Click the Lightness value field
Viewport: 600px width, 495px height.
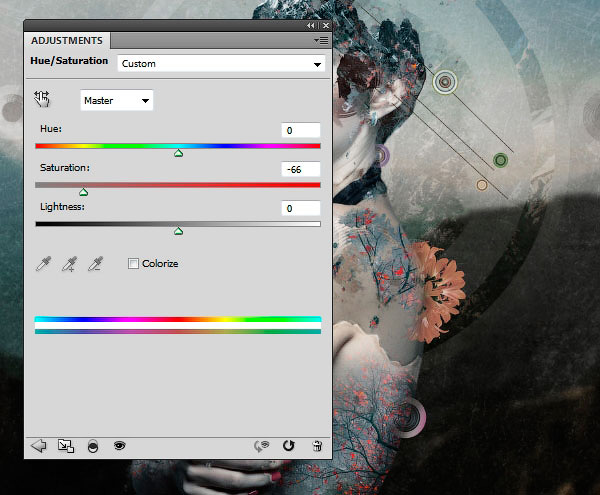pos(301,208)
